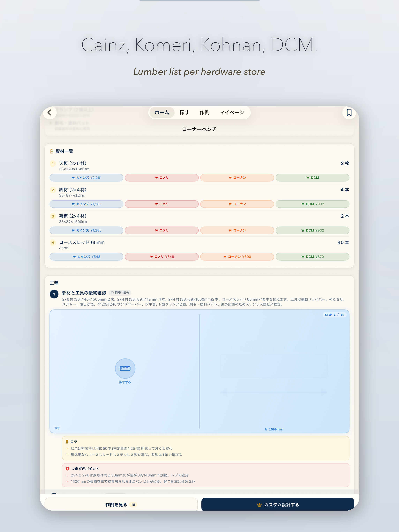
Task: Open the 作例 tab
Action: 204,113
